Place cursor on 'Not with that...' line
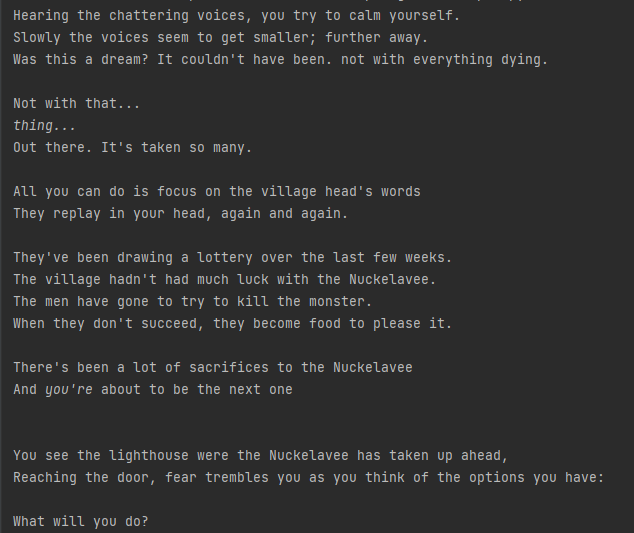Screen dimensions: 634x533 pyautogui.click(x=77, y=104)
